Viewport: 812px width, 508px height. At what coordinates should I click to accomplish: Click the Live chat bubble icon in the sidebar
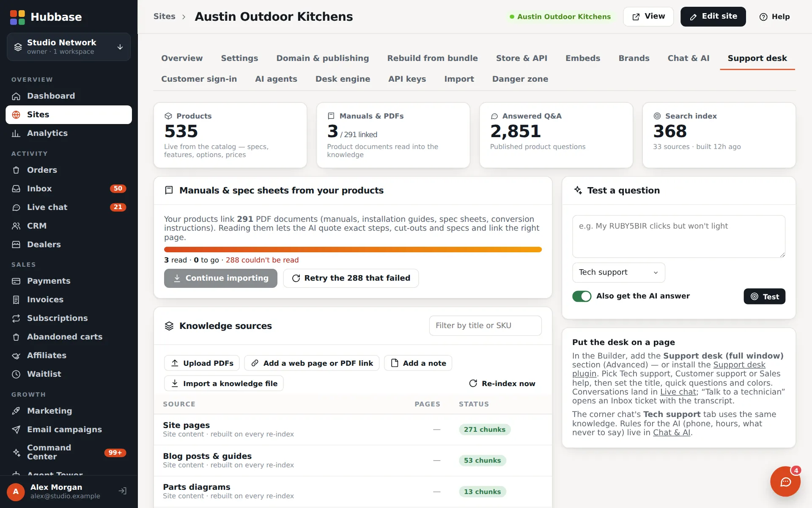click(x=16, y=207)
